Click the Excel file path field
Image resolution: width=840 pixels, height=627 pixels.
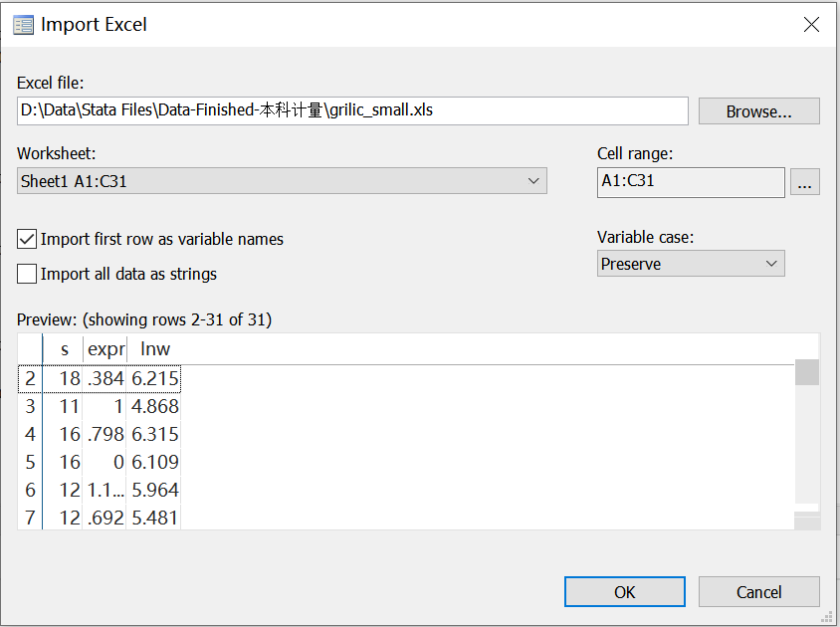(352, 110)
